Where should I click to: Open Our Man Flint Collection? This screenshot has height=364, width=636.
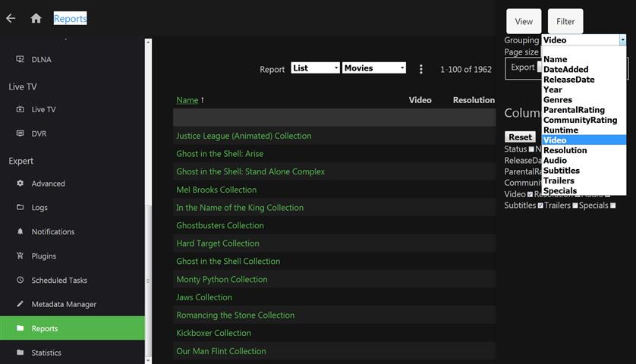click(221, 351)
